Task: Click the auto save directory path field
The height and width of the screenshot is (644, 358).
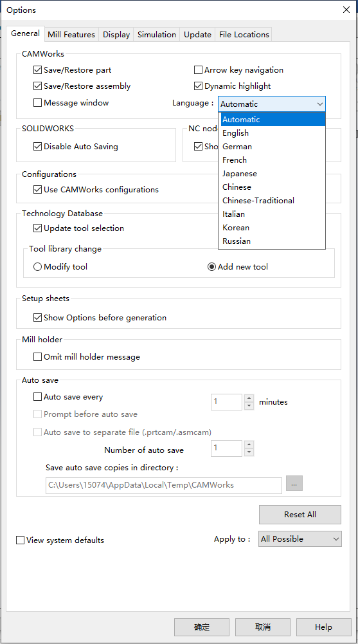Action: pos(164,485)
